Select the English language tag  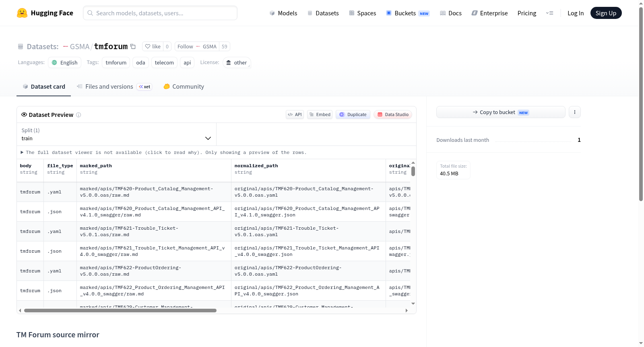65,62
